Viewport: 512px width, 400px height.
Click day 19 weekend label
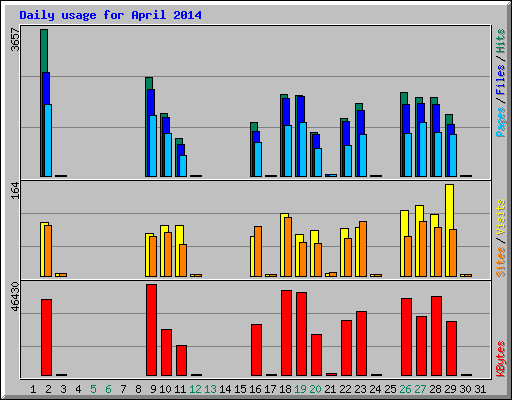300,389
